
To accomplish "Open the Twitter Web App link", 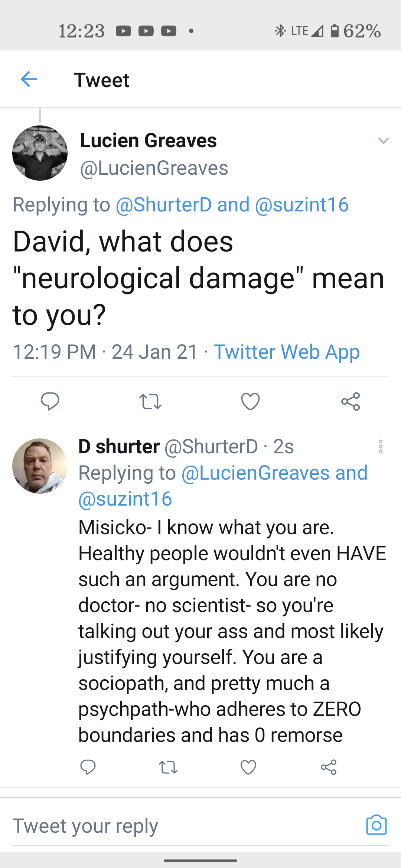I will pyautogui.click(x=287, y=352).
